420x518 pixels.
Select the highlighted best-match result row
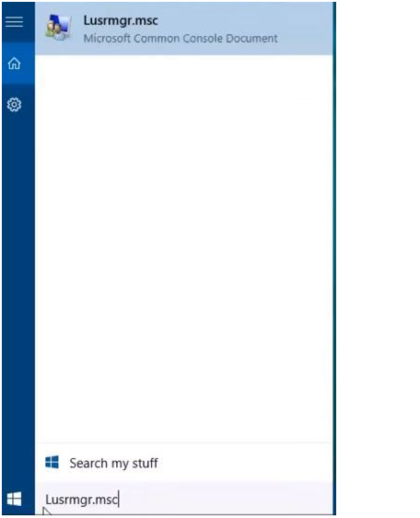(x=184, y=29)
